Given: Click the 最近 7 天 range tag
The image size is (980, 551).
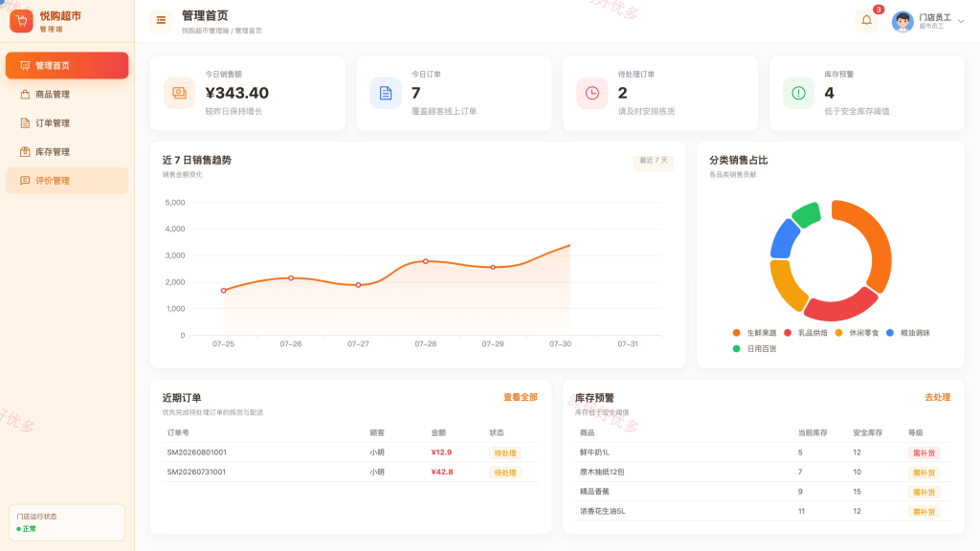Looking at the screenshot, I should tap(653, 161).
